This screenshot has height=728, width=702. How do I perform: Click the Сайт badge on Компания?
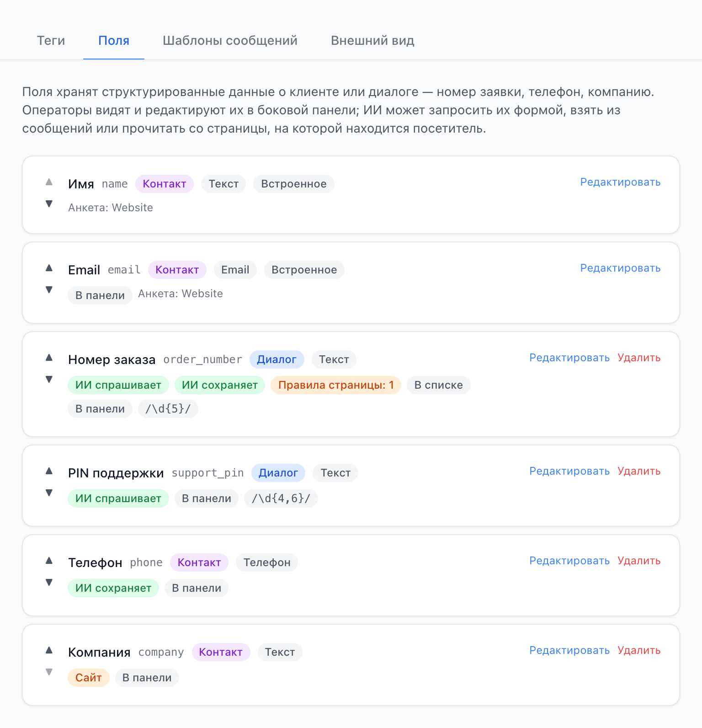coord(89,678)
